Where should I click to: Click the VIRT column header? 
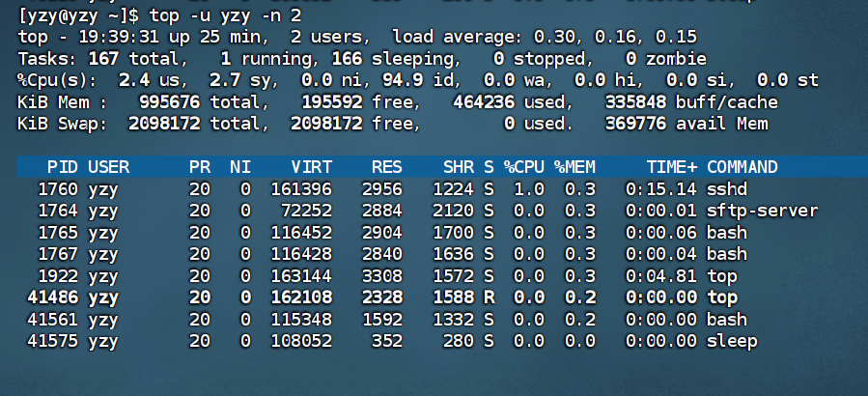(x=312, y=167)
